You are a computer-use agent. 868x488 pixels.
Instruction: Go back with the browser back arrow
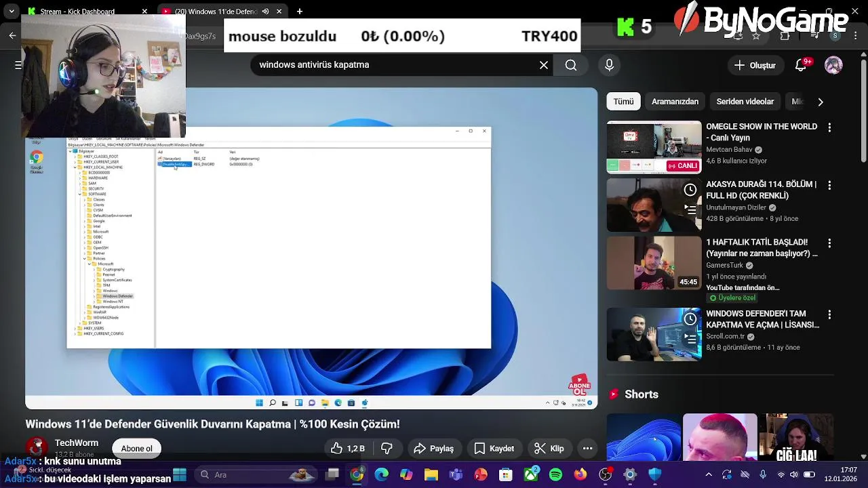coord(12,36)
